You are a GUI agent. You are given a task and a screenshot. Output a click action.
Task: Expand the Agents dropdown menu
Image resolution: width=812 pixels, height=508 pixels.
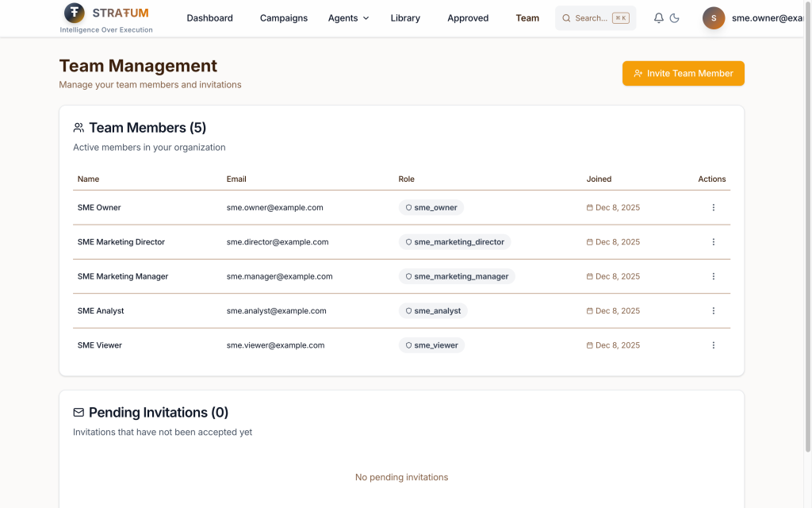click(x=348, y=18)
